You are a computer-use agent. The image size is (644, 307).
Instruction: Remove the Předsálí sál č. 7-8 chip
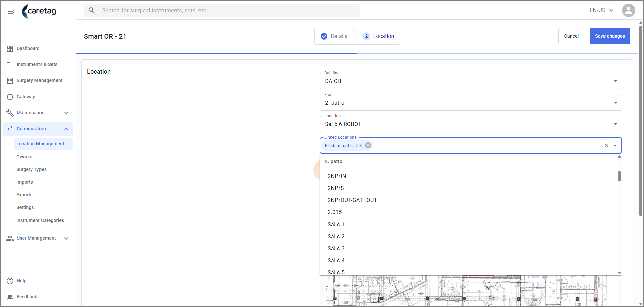(368, 145)
